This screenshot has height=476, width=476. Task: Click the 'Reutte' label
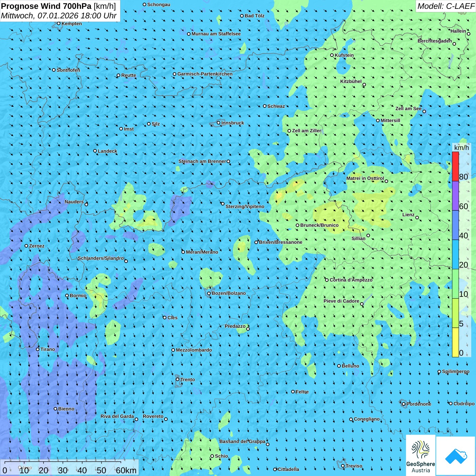coord(129,75)
